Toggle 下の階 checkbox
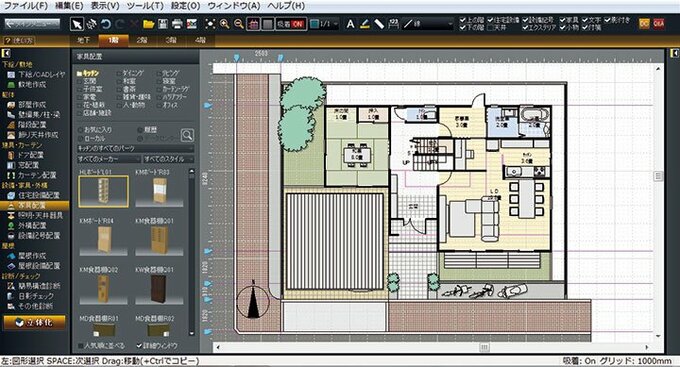This screenshot has height=367, width=680. [462, 27]
